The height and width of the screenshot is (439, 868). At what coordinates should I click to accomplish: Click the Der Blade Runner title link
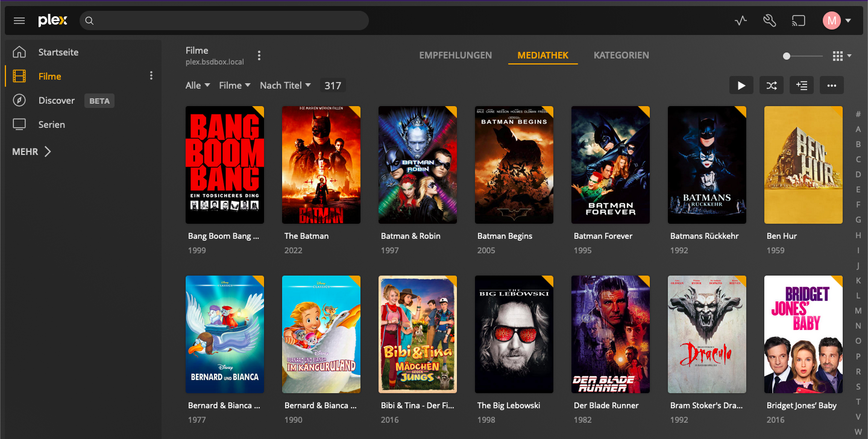(606, 405)
